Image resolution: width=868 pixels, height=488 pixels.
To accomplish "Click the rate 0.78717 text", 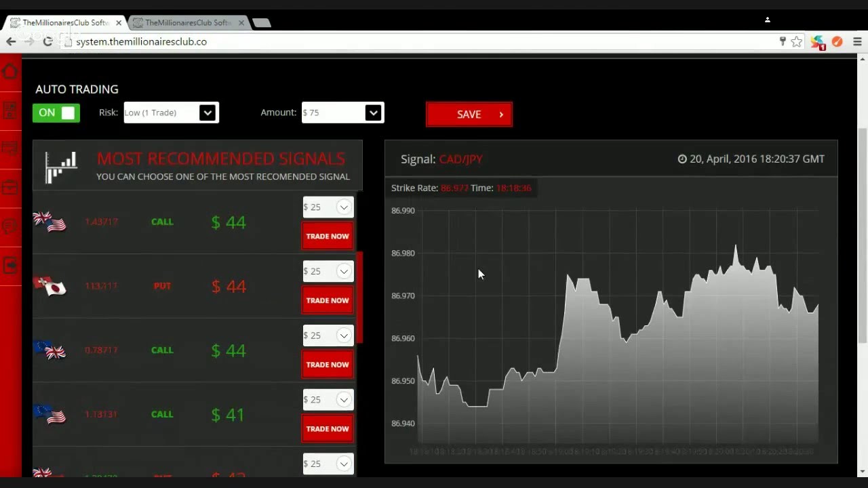I will pos(101,350).
